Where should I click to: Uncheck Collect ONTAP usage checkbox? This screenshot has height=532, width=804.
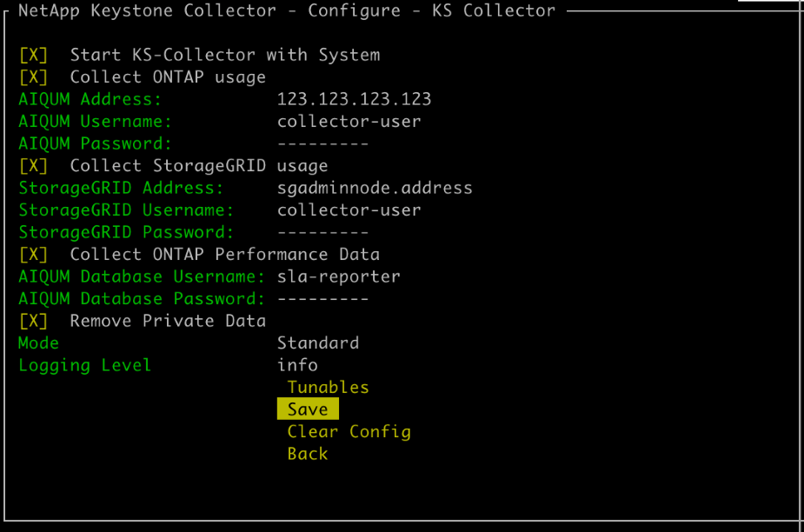click(33, 77)
